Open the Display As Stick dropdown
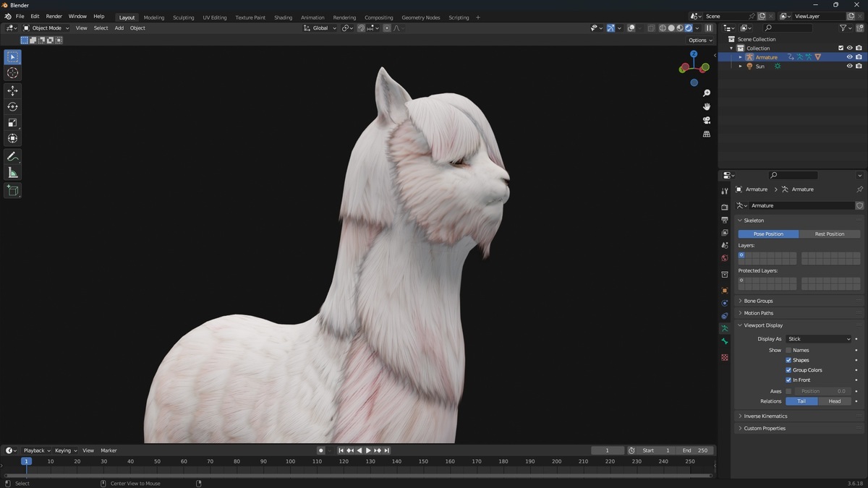The height and width of the screenshot is (488, 868). tap(820, 338)
